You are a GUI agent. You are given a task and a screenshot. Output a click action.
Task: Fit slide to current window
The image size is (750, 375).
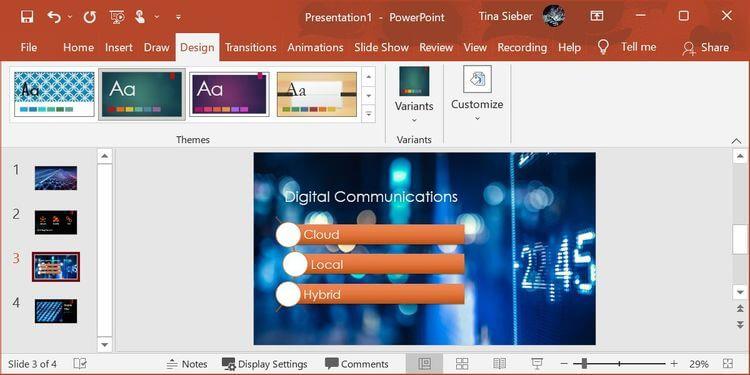click(728, 364)
